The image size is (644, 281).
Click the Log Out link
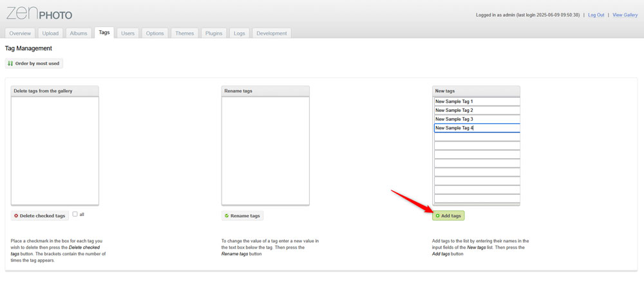pos(596,15)
